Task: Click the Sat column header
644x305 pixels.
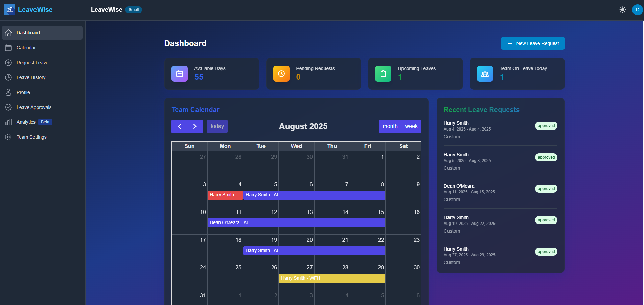Action: coord(404,146)
